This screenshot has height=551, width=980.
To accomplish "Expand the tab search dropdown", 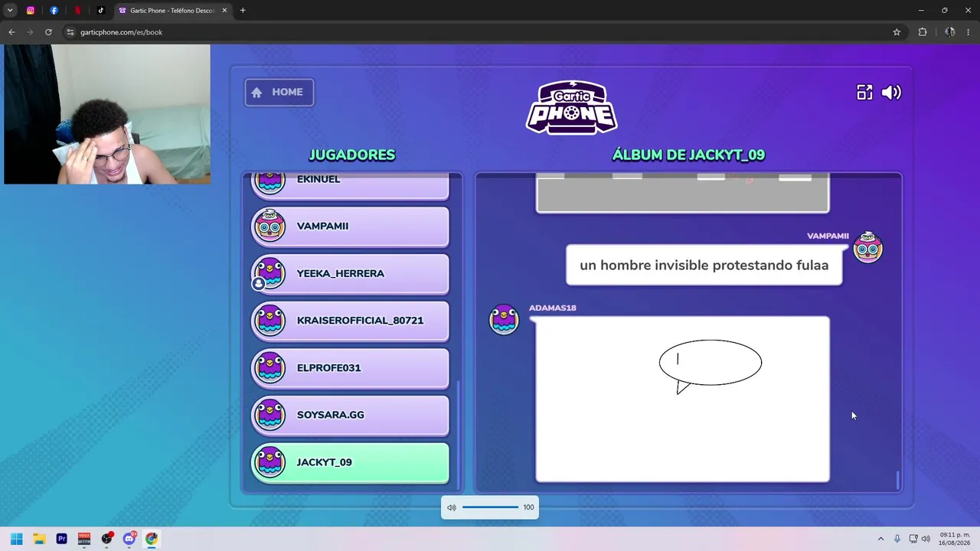I will tap(10, 11).
